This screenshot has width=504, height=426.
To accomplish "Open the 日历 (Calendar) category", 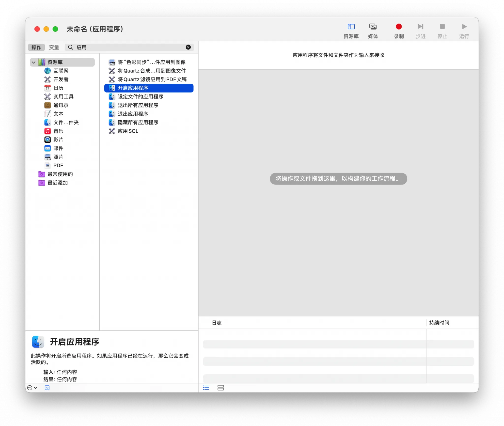I will click(x=58, y=88).
